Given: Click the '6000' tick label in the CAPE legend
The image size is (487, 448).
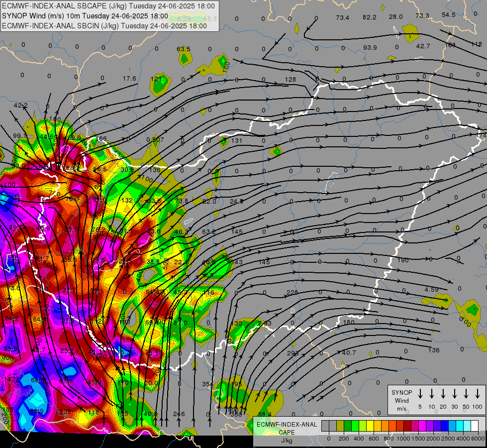Looking at the screenshot, I should pyautogui.click(x=479, y=439).
